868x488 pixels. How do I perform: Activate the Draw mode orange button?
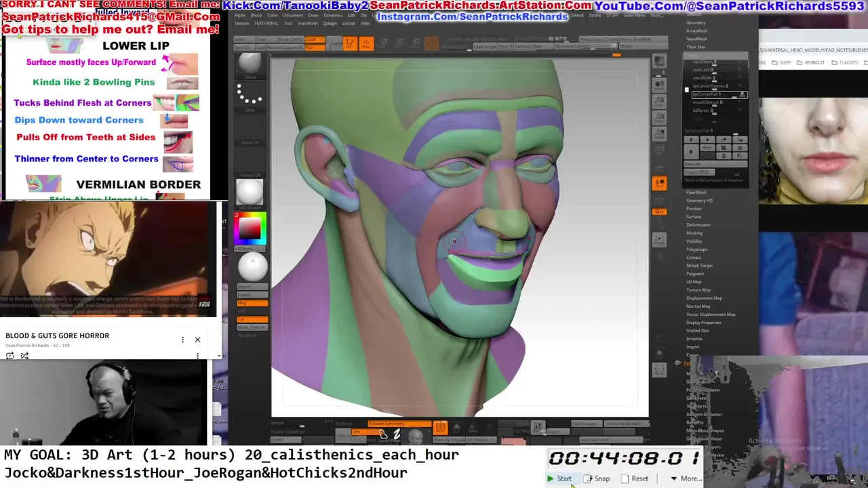point(366,44)
